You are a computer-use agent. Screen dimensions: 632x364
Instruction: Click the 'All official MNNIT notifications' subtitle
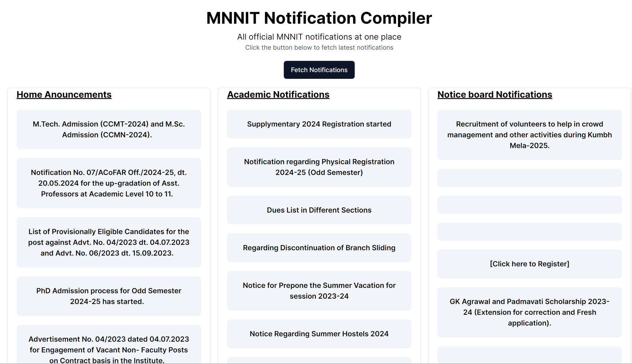click(319, 37)
